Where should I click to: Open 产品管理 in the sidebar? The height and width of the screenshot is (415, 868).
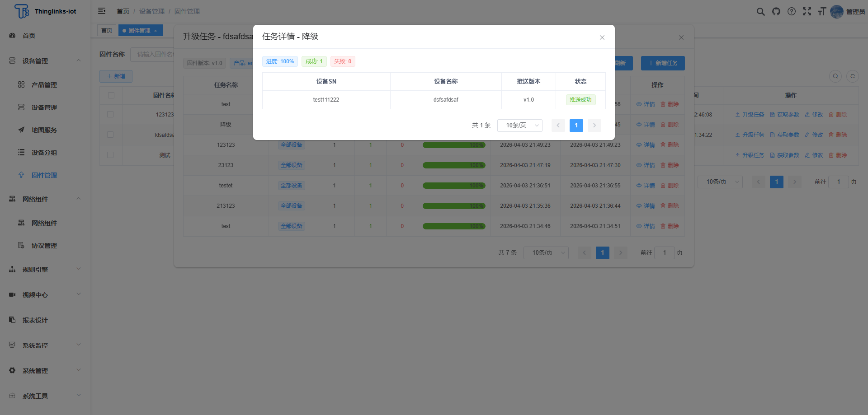(44, 85)
